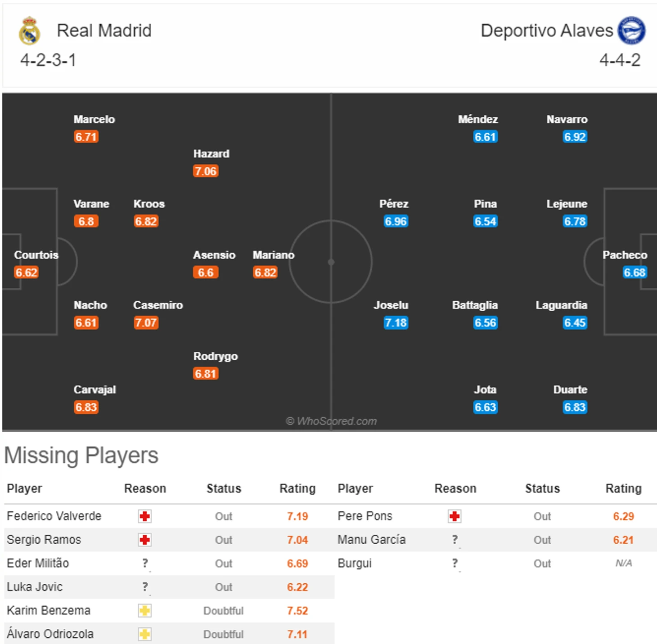Click Álvaro Odriozola's yellow doubtful cross icon
657x644 pixels.
[x=145, y=634]
